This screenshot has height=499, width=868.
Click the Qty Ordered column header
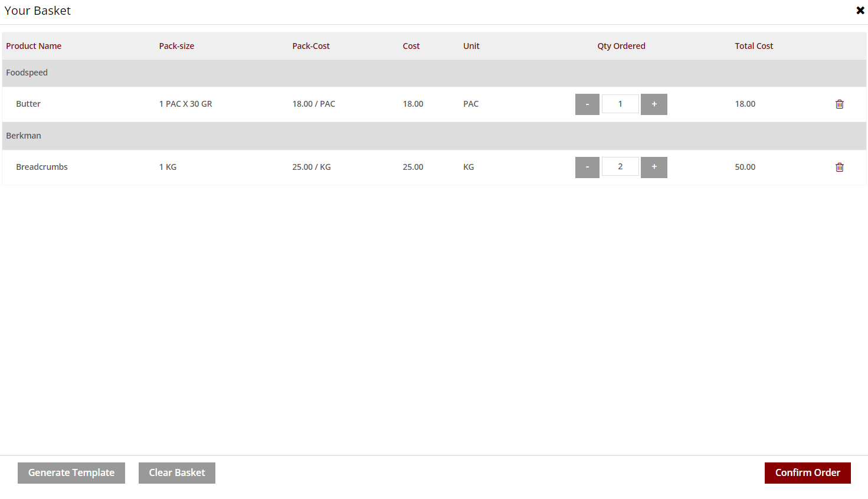tap(621, 46)
